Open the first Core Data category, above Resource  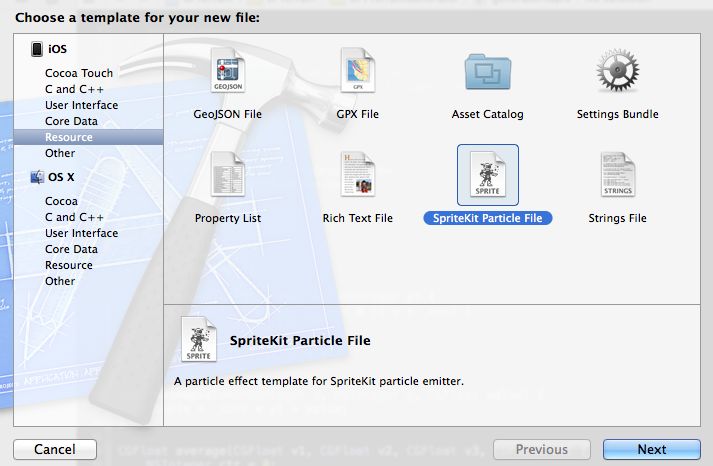tap(71, 121)
